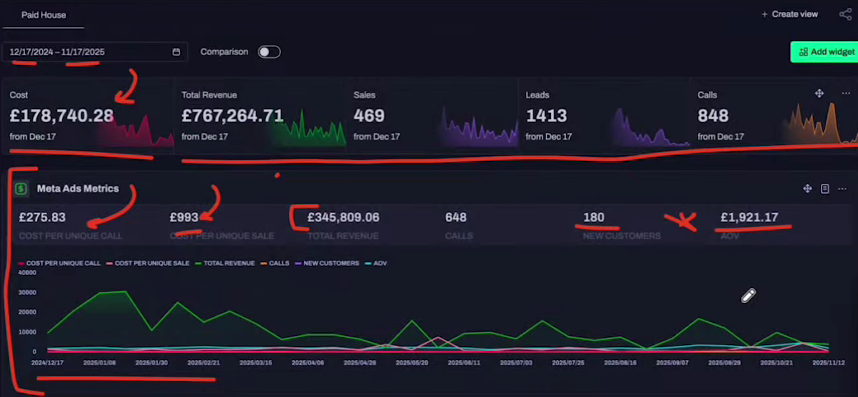
Task: Click the Create view button
Action: pos(790,14)
